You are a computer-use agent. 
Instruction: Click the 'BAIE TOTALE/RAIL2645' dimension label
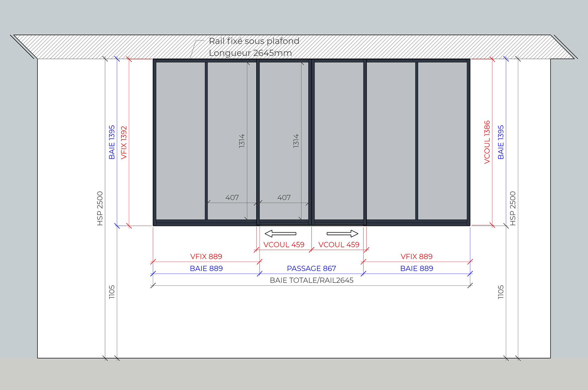311,280
